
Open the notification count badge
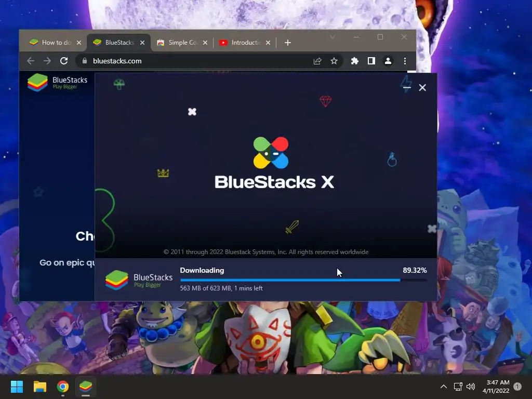click(517, 387)
